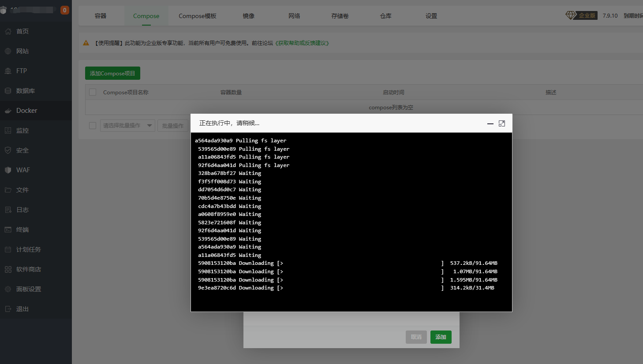Click the 正在执行中，请稍候... dialog title

[229, 123]
